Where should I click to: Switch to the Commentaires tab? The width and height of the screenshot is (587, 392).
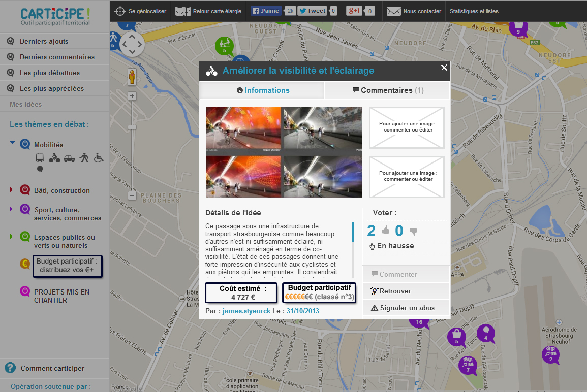click(x=387, y=90)
